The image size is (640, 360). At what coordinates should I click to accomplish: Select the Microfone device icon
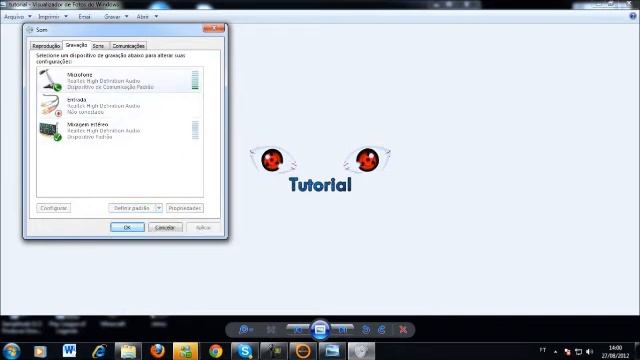pos(50,80)
